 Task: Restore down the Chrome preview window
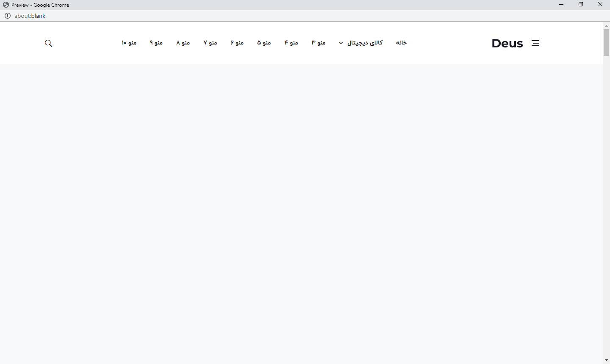click(581, 5)
